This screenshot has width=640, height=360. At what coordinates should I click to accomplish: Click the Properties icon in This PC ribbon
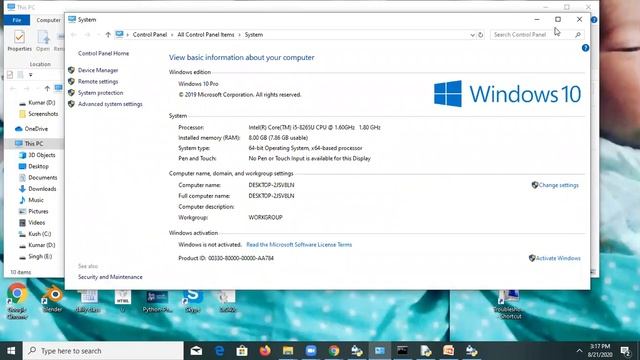[19, 38]
